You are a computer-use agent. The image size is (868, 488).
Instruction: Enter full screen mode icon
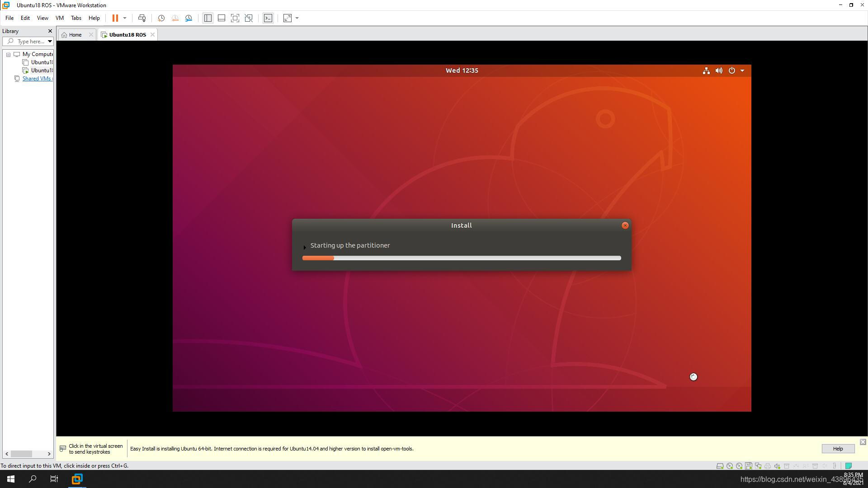(235, 18)
